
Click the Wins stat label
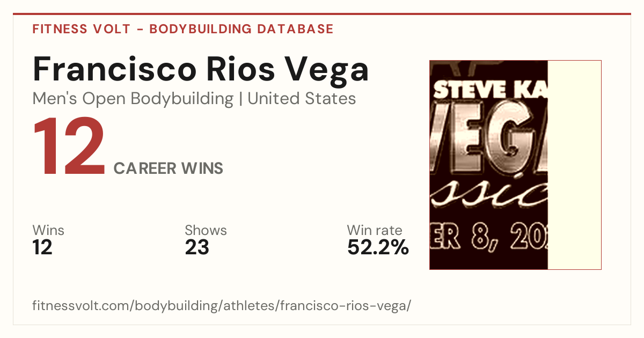(x=48, y=231)
